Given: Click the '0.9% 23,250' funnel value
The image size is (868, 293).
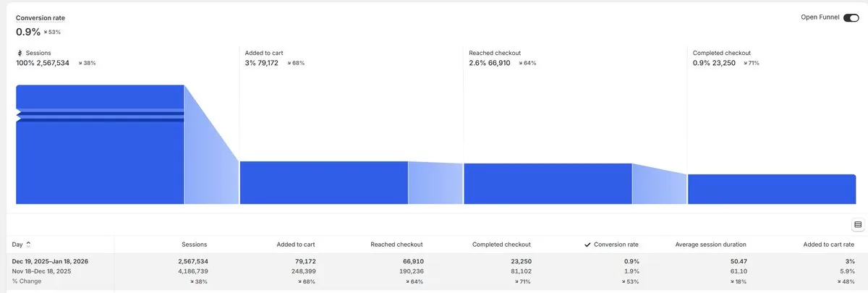Looking at the screenshot, I should click(714, 63).
